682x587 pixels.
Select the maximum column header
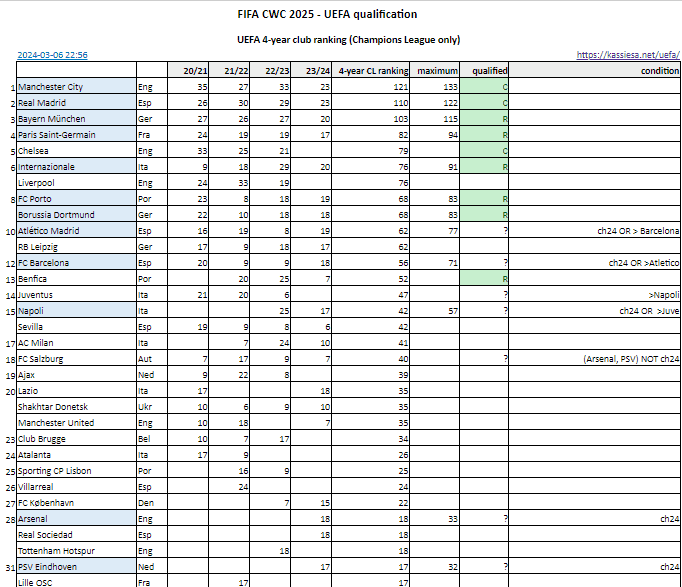pyautogui.click(x=435, y=70)
